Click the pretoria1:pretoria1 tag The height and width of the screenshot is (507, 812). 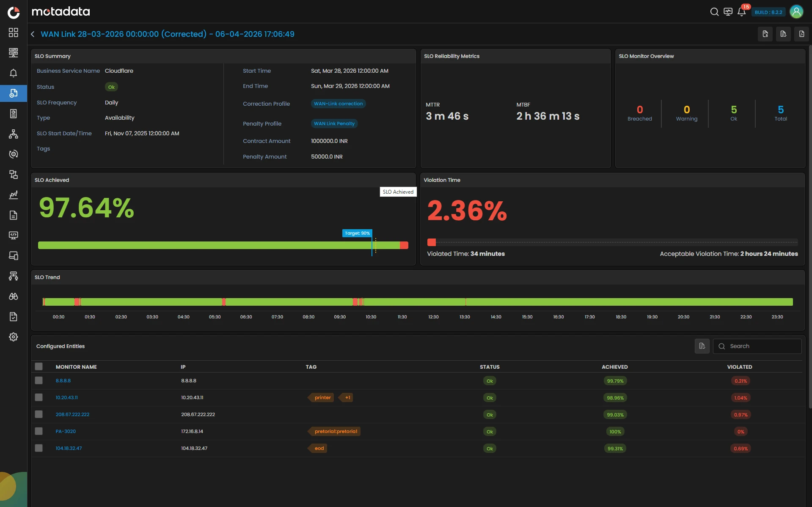[x=334, y=431]
